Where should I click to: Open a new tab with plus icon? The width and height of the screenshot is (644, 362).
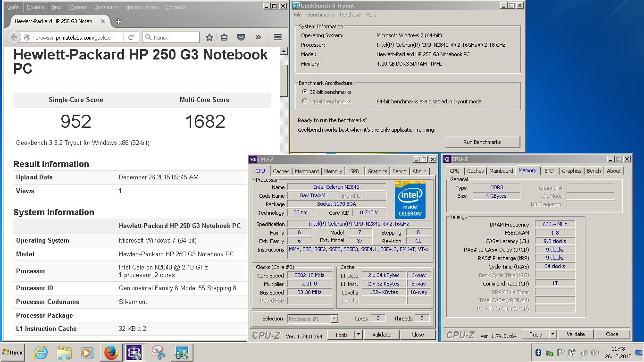pyautogui.click(x=118, y=21)
